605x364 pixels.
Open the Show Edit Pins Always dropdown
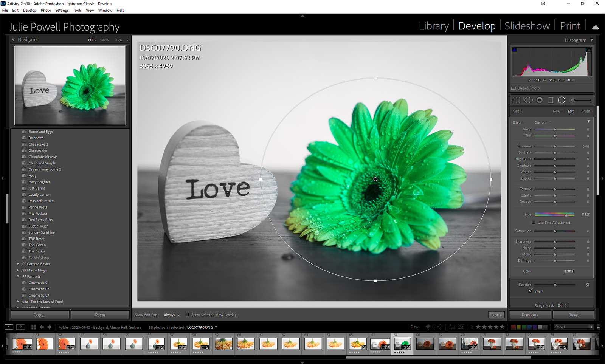(x=171, y=315)
